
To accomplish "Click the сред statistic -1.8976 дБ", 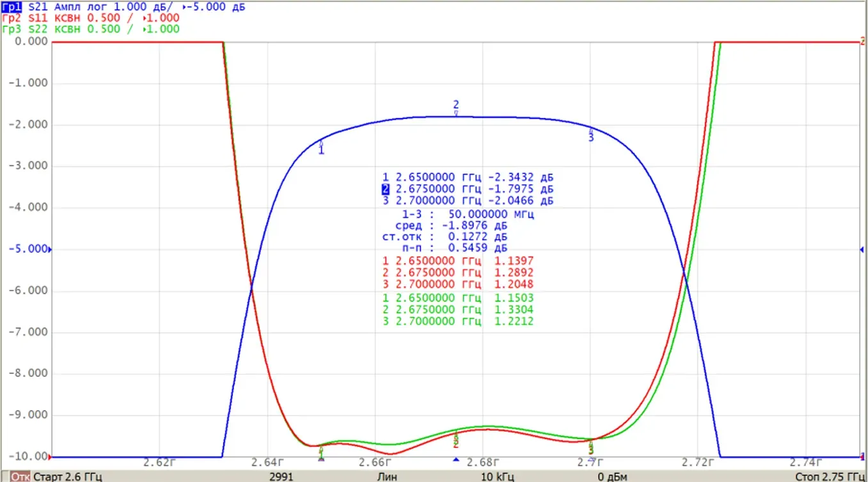I will point(474,225).
